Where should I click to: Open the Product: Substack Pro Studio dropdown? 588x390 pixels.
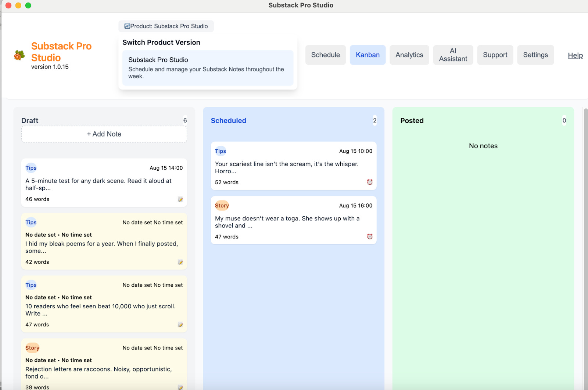point(166,26)
